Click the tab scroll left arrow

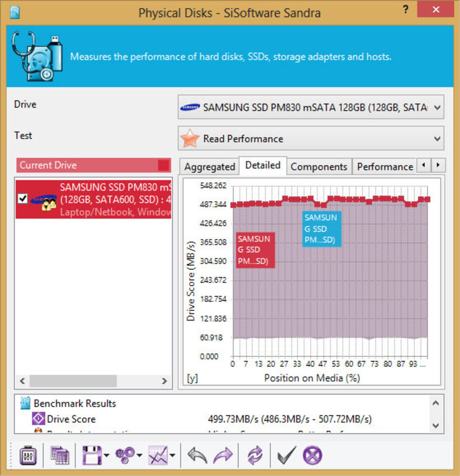tap(424, 165)
